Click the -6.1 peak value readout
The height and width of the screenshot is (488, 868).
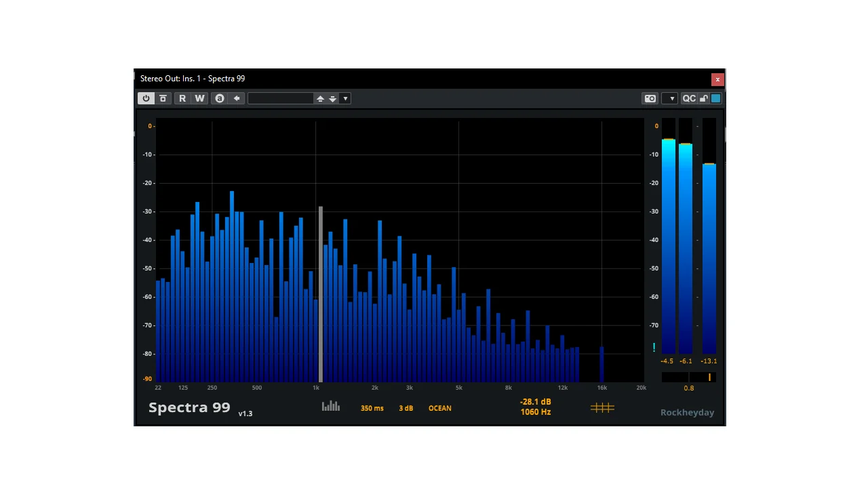click(x=686, y=361)
